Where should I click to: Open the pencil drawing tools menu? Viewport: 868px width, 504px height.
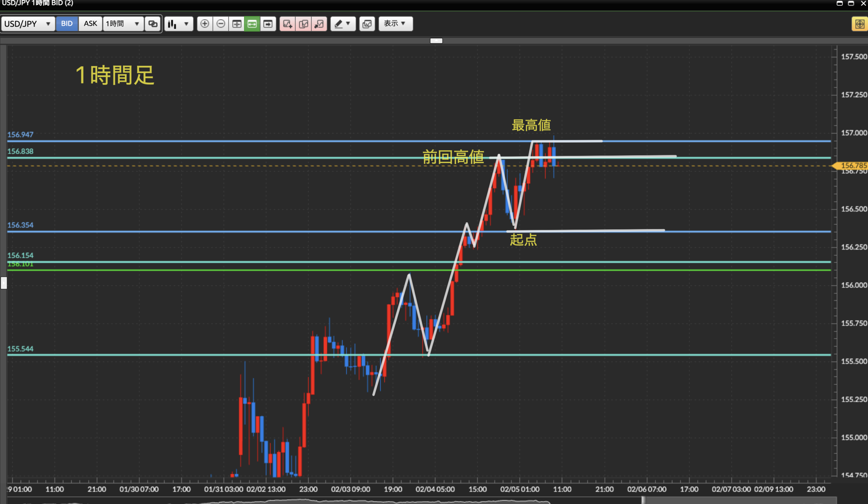click(x=343, y=24)
